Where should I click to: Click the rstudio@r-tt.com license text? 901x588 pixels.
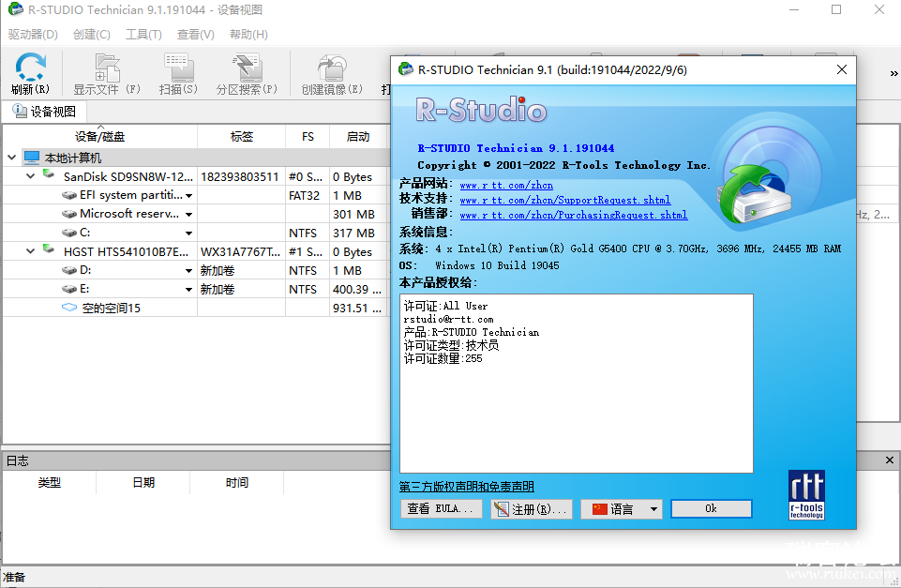tap(448, 319)
